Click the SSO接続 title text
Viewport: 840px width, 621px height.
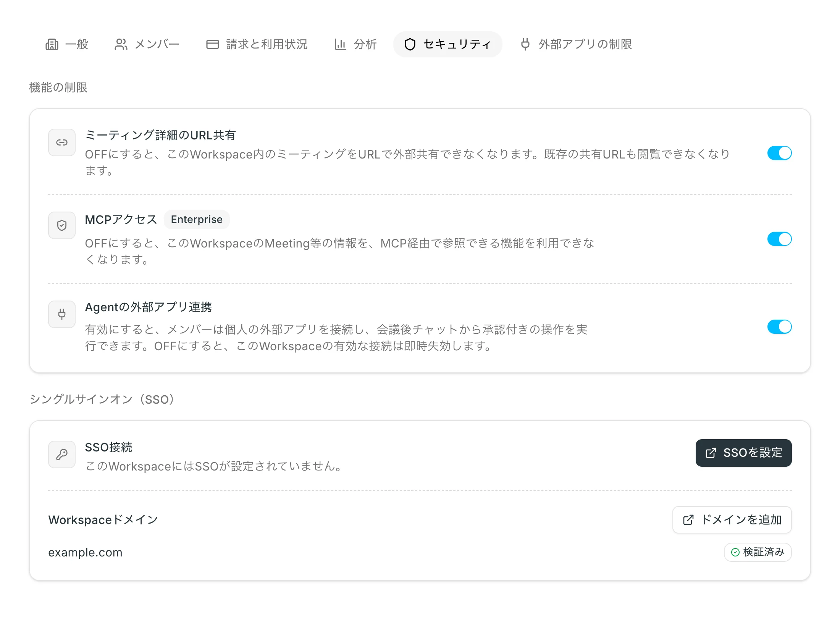point(108,447)
